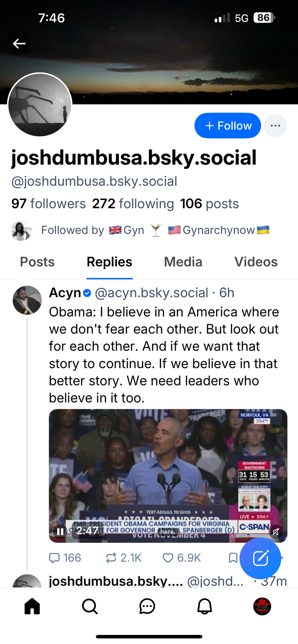Viewport: 298px width, 644px height.
Task: Open the three-dot profile options menu
Action: [275, 126]
